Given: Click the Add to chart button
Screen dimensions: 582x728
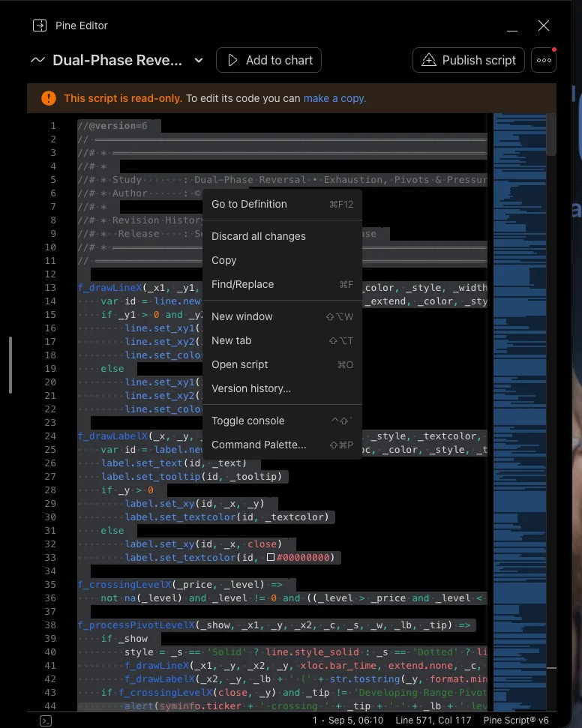Looking at the screenshot, I should point(268,60).
